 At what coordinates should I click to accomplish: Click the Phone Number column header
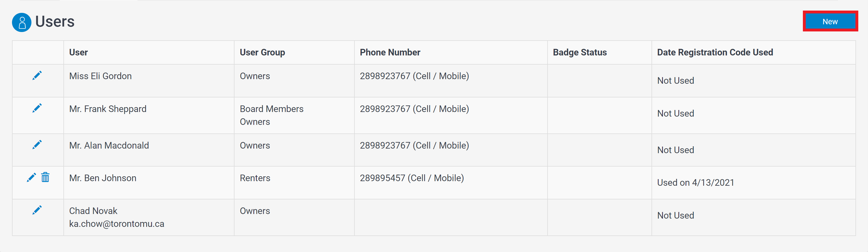(x=390, y=52)
